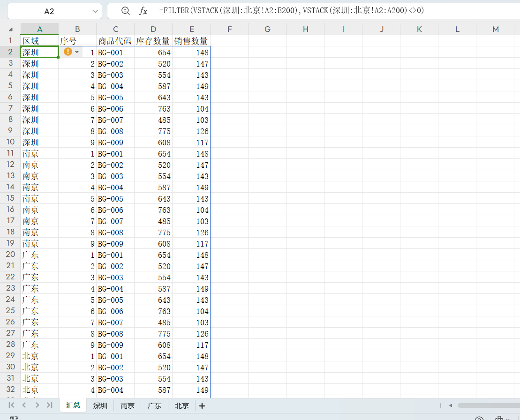Select column B header
This screenshot has width=520, height=420.
77,29
